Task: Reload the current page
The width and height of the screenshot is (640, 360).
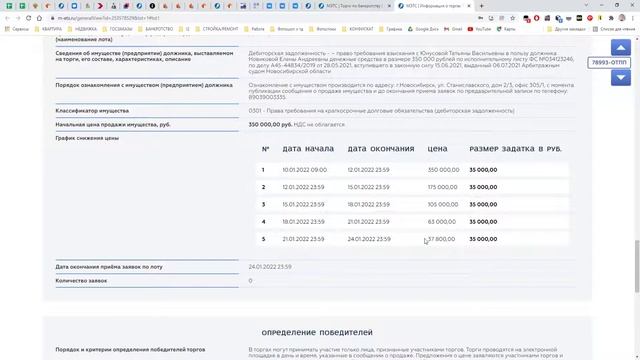Action: coord(29,18)
